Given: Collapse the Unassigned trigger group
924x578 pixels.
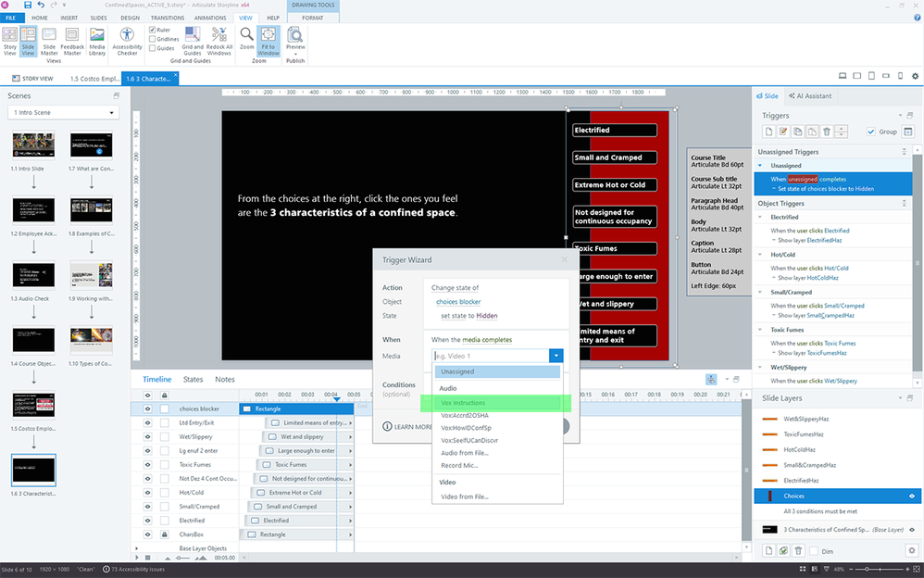Looking at the screenshot, I should (760, 166).
